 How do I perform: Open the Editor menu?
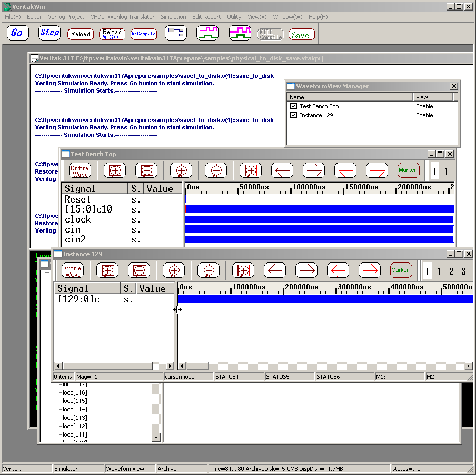[x=34, y=17]
